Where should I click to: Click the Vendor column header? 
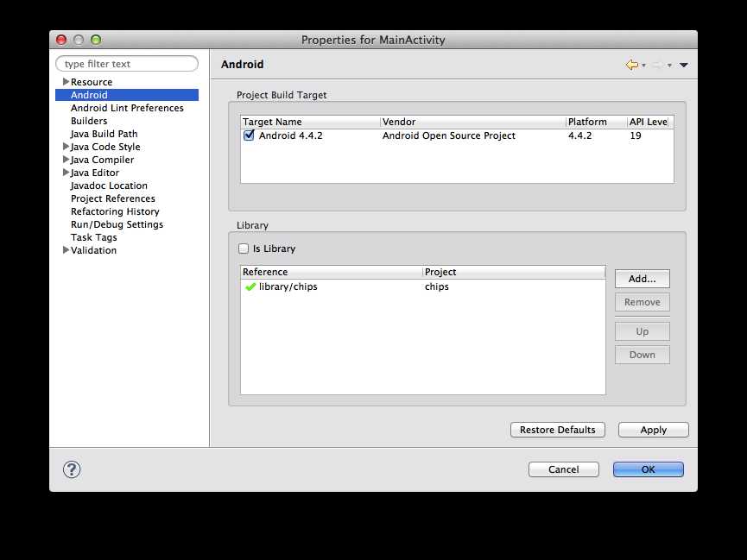click(x=473, y=122)
